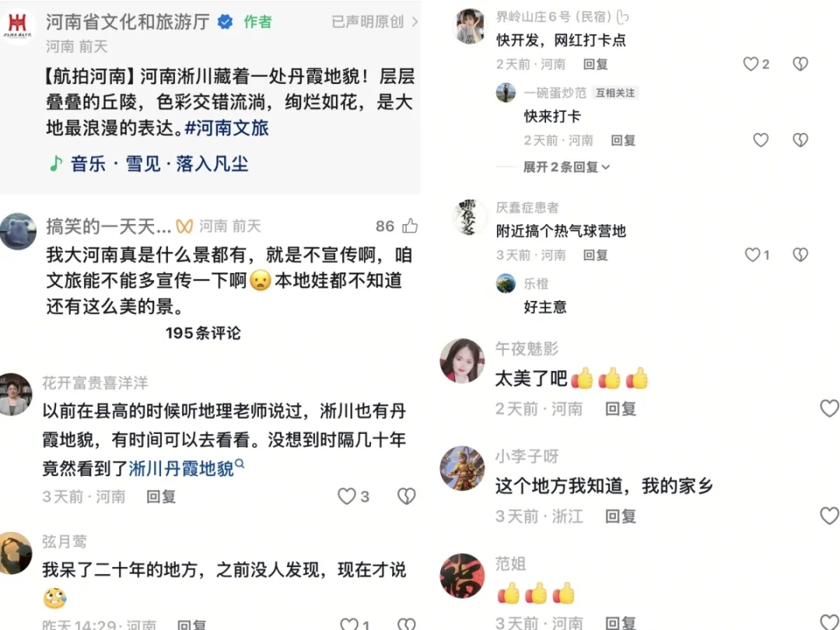The height and width of the screenshot is (630, 840).
Task: Click the music note icon
Action: (x=55, y=163)
